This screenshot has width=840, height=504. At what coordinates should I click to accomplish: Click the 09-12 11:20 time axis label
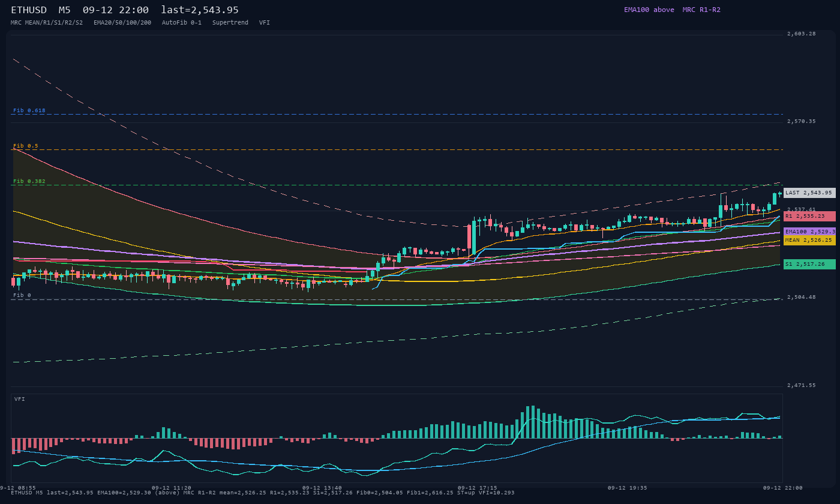click(x=172, y=488)
